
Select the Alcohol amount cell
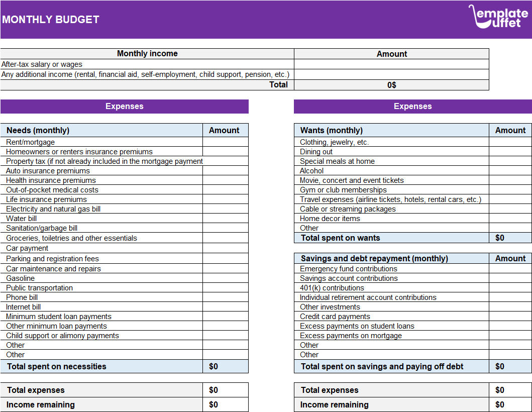coord(510,170)
